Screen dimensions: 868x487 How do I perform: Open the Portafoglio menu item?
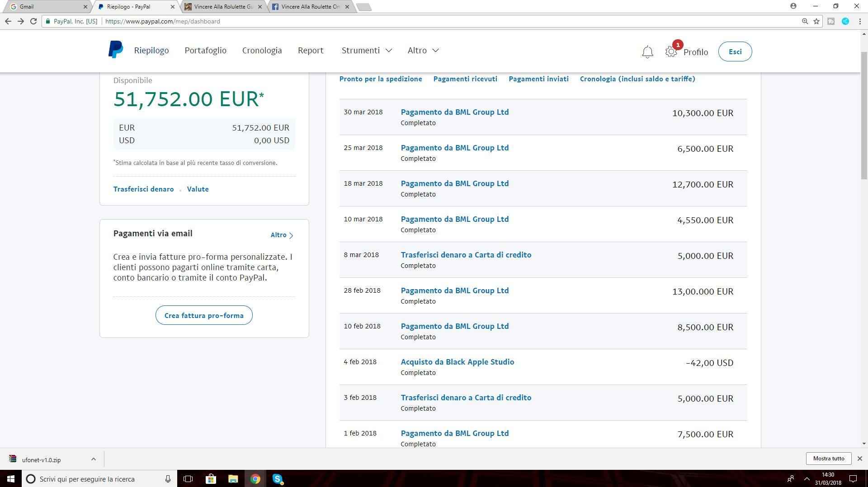coord(205,51)
